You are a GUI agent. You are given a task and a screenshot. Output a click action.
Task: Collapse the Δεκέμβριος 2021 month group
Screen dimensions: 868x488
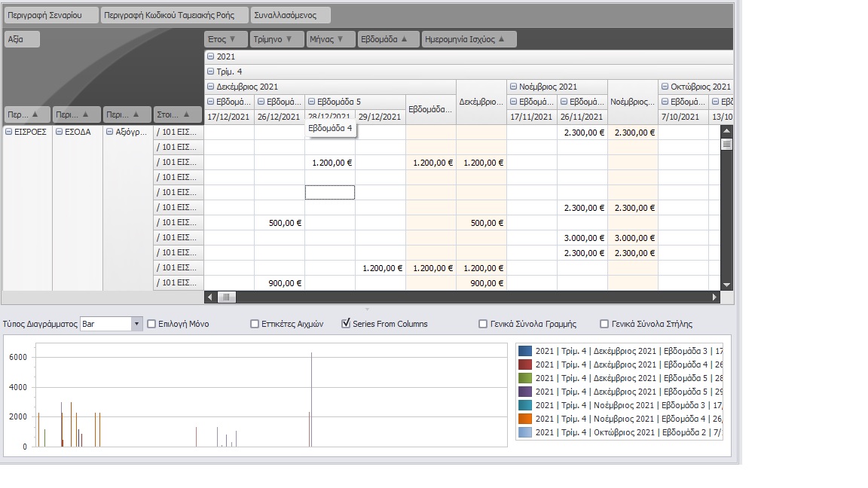coord(211,87)
